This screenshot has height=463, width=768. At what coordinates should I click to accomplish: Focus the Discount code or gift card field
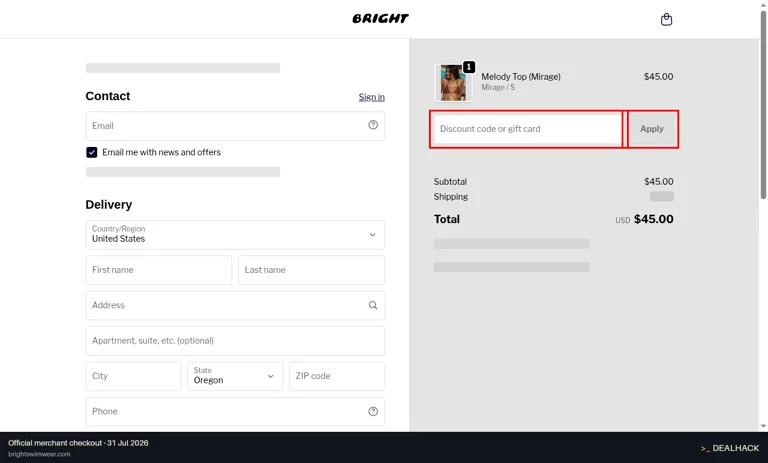[x=528, y=129]
